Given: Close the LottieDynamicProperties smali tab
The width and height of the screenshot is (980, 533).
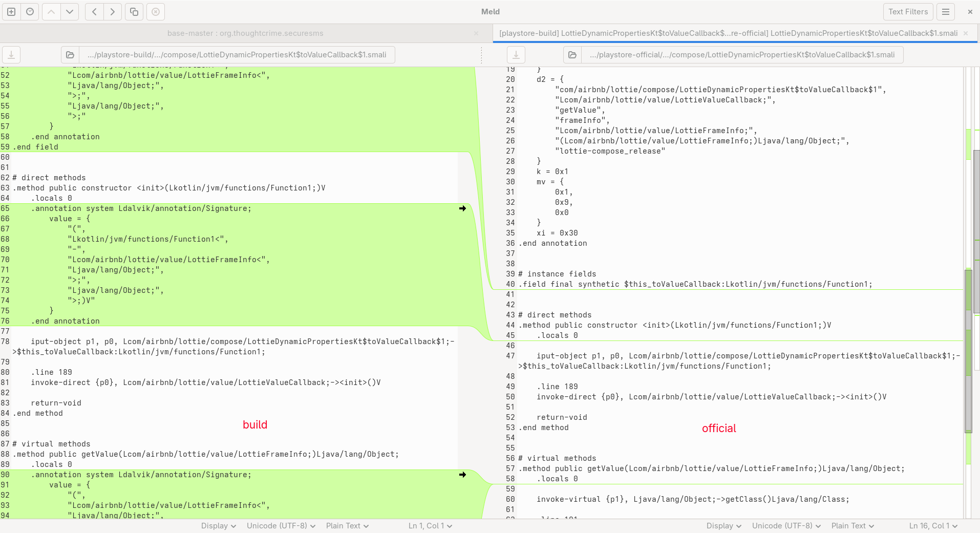Looking at the screenshot, I should [x=966, y=33].
